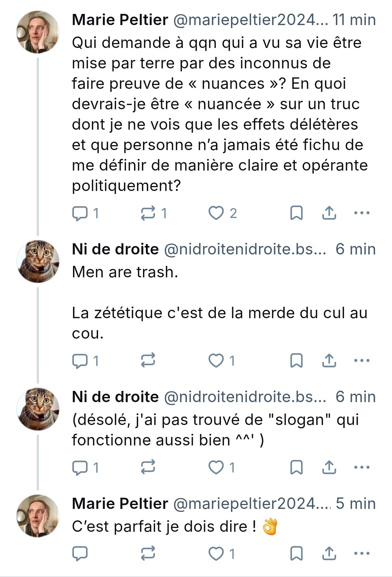
Task: Share the "désolé, j'ai pas trouvé" post
Action: click(x=329, y=467)
